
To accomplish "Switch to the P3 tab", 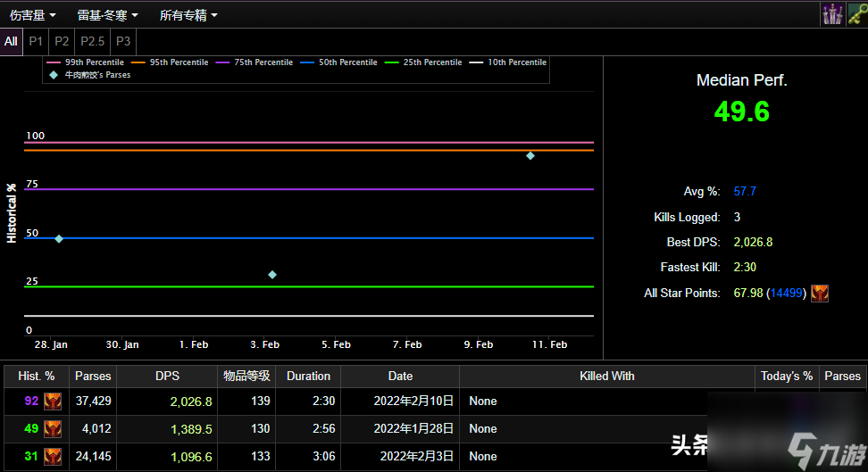I will 123,42.
